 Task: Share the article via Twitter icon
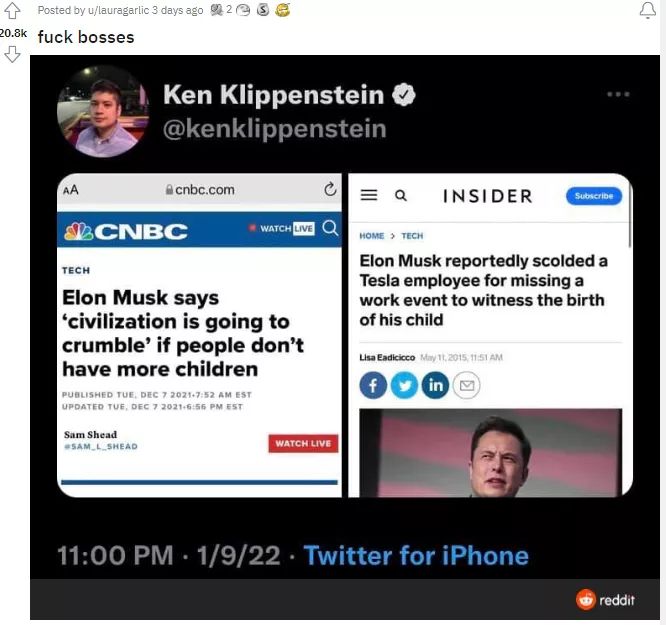point(404,385)
